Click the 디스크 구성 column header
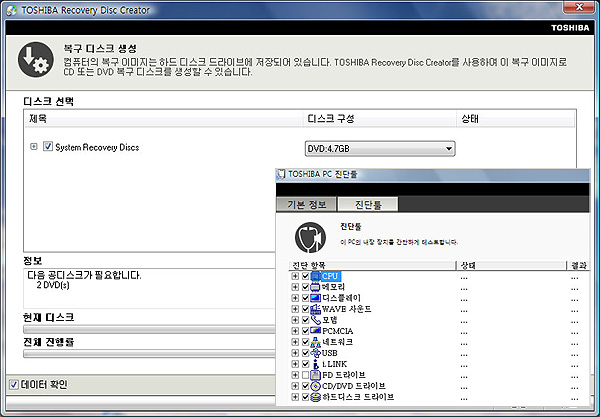 point(335,119)
